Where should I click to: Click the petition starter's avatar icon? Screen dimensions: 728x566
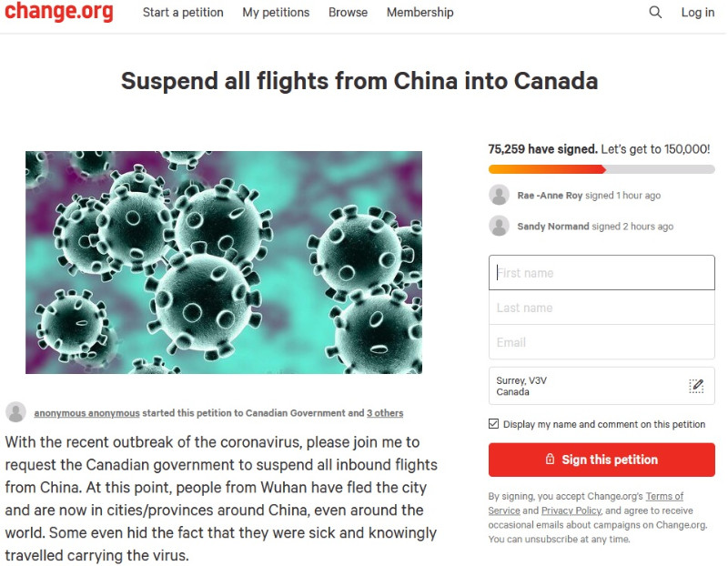[x=15, y=412]
